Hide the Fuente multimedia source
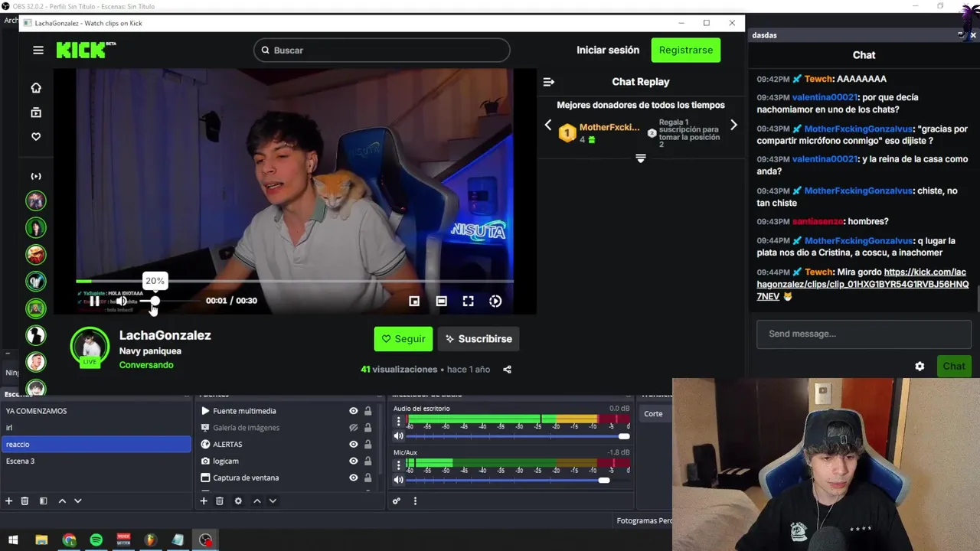Image resolution: width=980 pixels, height=551 pixels. click(x=354, y=411)
